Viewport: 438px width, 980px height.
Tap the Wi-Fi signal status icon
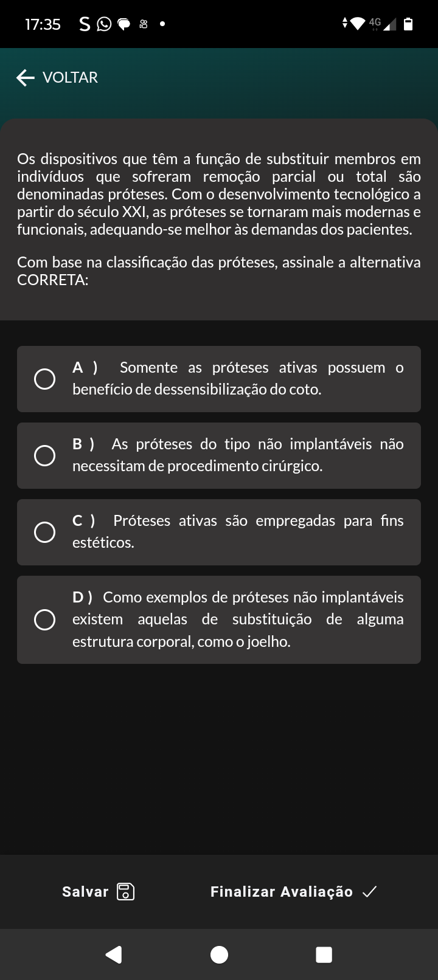pos(358,24)
